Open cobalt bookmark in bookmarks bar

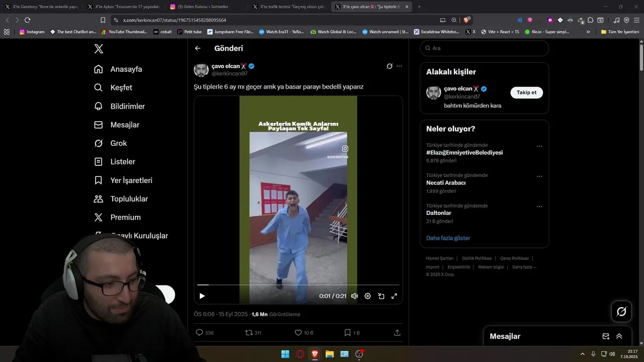click(x=163, y=32)
